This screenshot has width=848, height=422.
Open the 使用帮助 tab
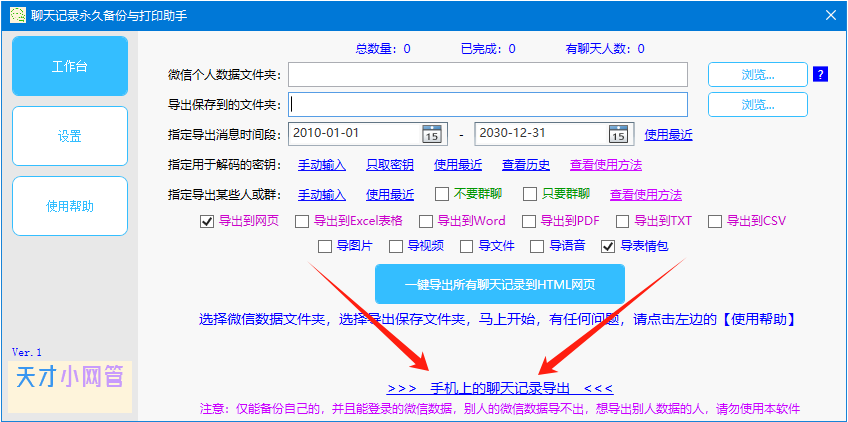tap(70, 206)
